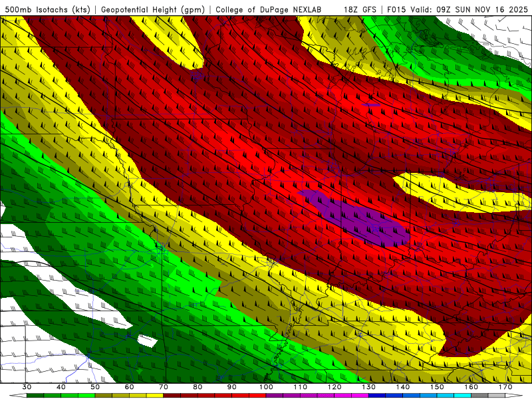Click the colorbar label '110'
This screenshot has width=532, height=399.
pos(301,387)
